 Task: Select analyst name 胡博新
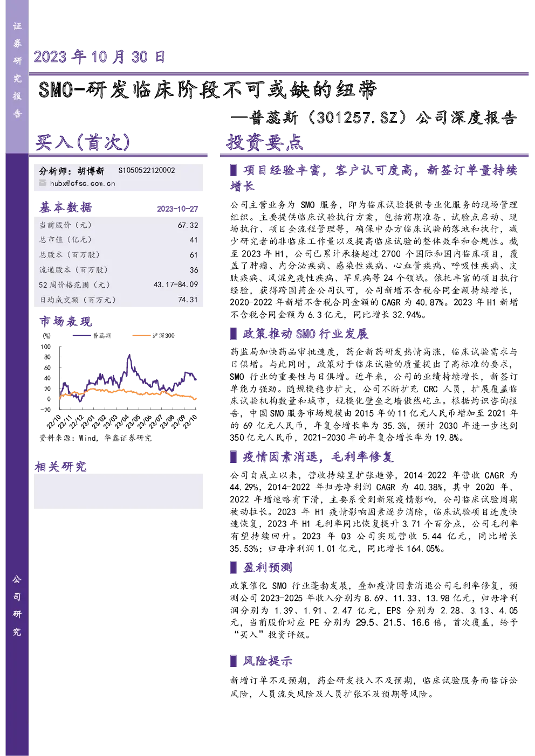[x=91, y=171]
